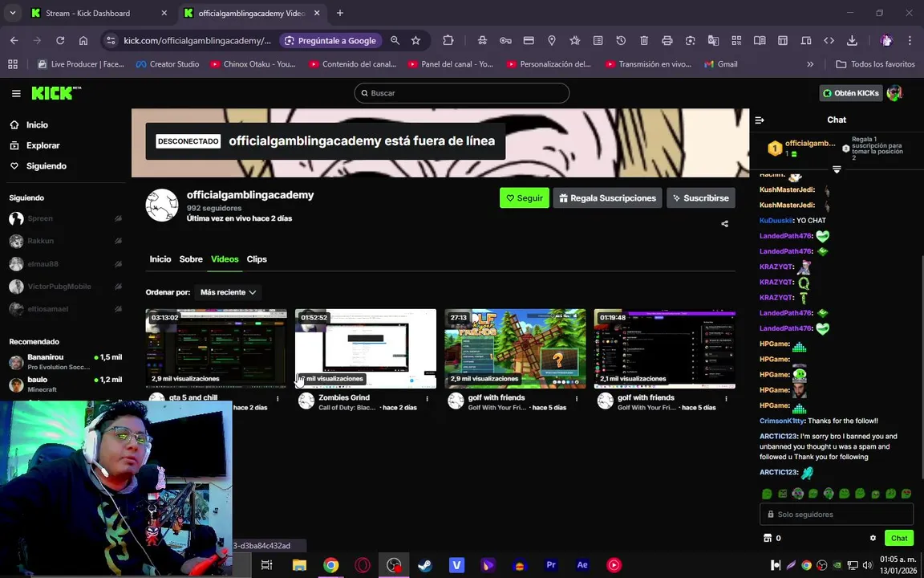
Task: Open the Gmail bookmark
Action: click(721, 63)
